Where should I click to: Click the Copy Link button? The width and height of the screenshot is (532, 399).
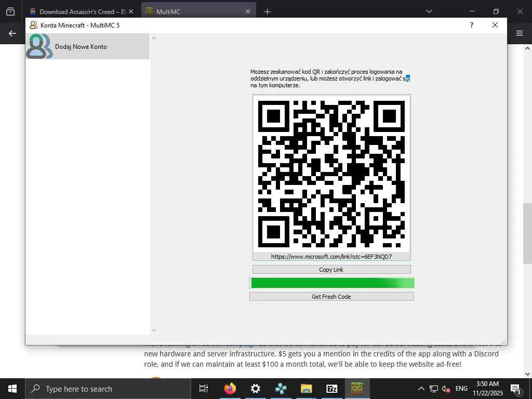pos(331,270)
